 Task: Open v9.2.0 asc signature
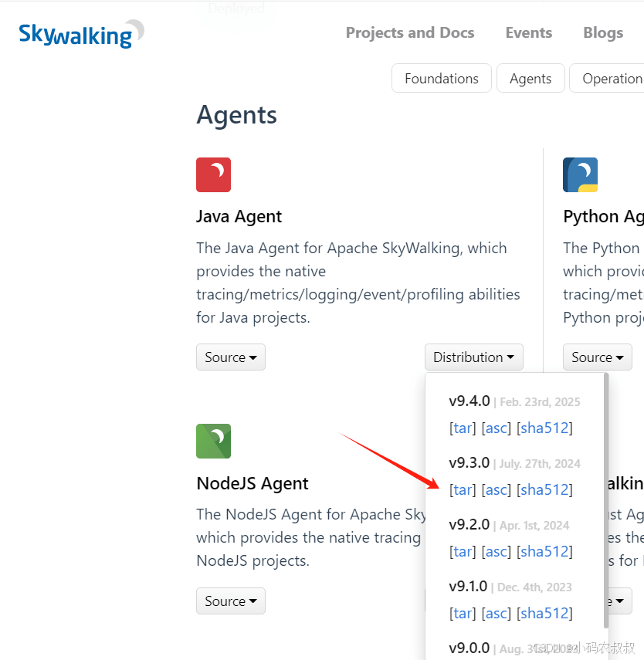(x=497, y=551)
